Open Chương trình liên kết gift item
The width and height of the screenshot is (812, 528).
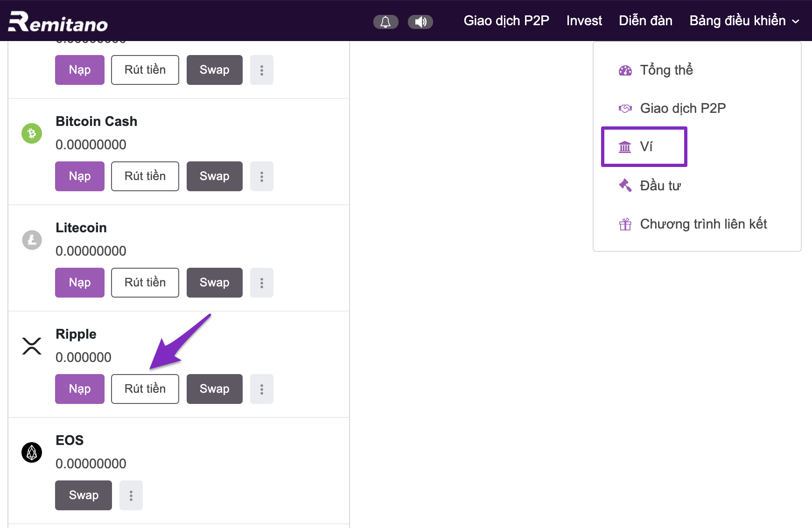(703, 224)
